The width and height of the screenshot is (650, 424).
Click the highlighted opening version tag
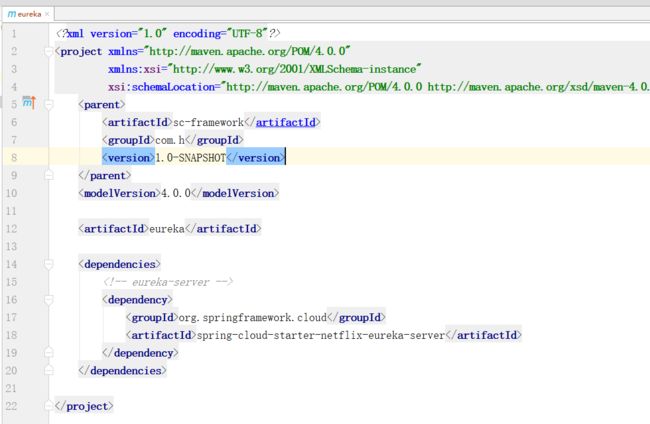(x=129, y=158)
